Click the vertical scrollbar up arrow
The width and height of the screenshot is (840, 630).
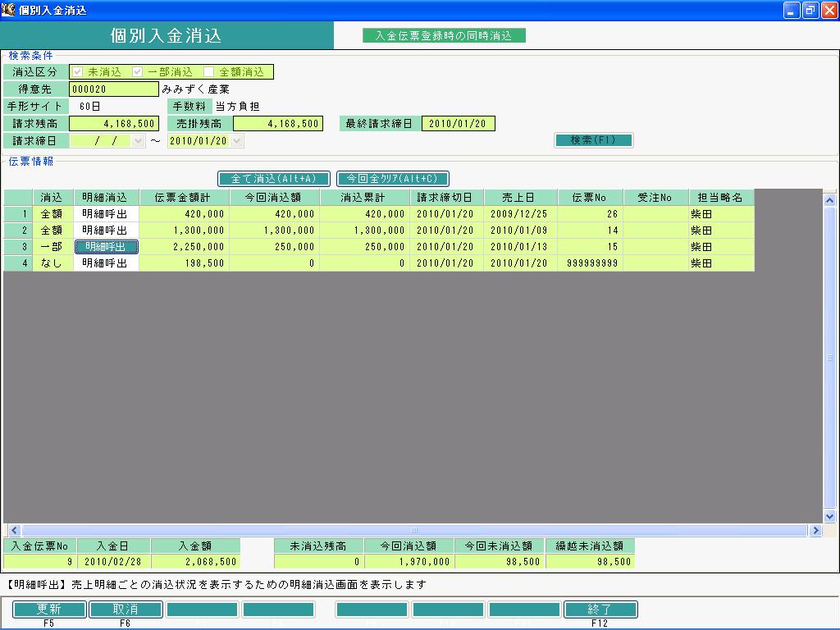tap(829, 200)
